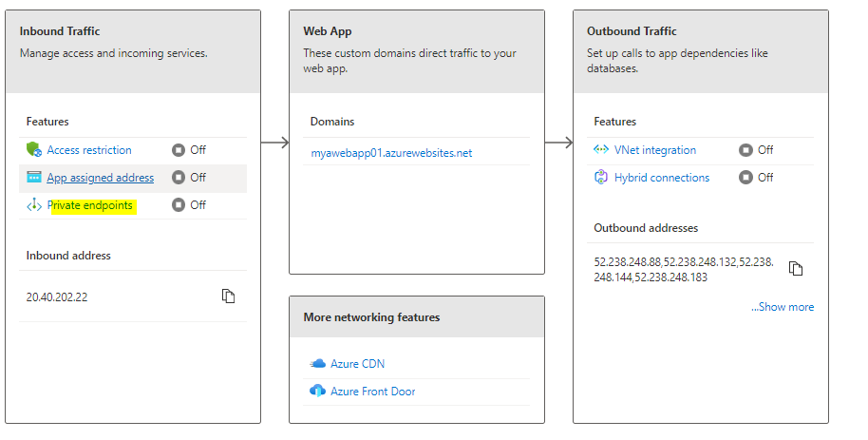The width and height of the screenshot is (868, 440).
Task: Click the Off status for App assigned address
Action: [189, 178]
